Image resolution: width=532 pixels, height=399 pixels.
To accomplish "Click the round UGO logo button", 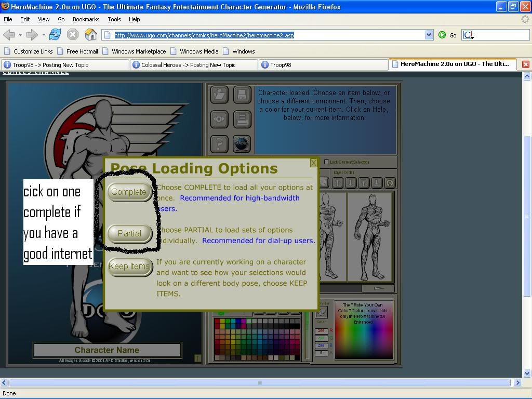I will click(x=242, y=143).
